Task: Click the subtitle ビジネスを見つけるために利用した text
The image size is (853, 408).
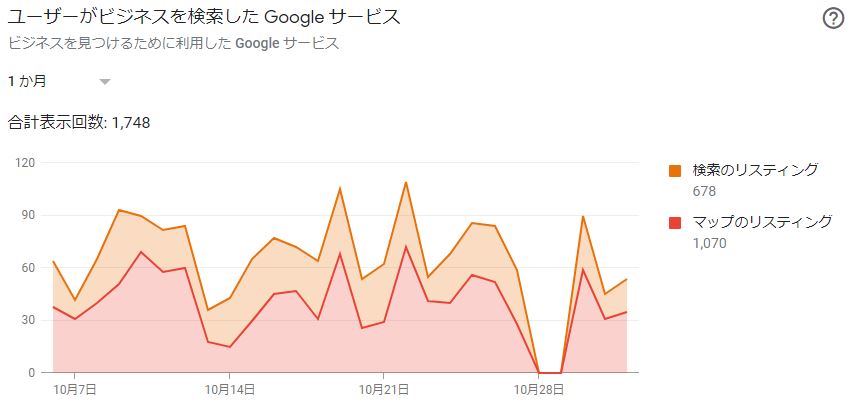Action: click(x=120, y=44)
